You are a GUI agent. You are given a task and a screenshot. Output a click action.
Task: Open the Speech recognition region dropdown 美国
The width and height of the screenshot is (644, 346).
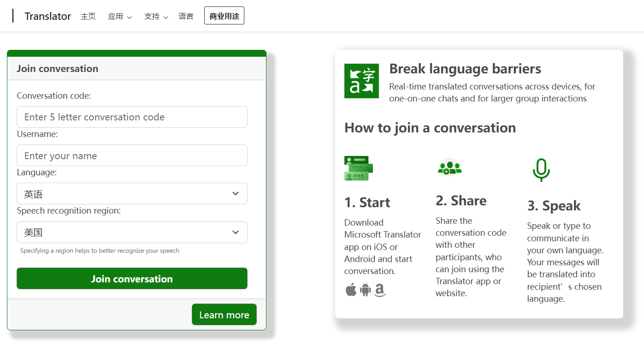tap(132, 233)
